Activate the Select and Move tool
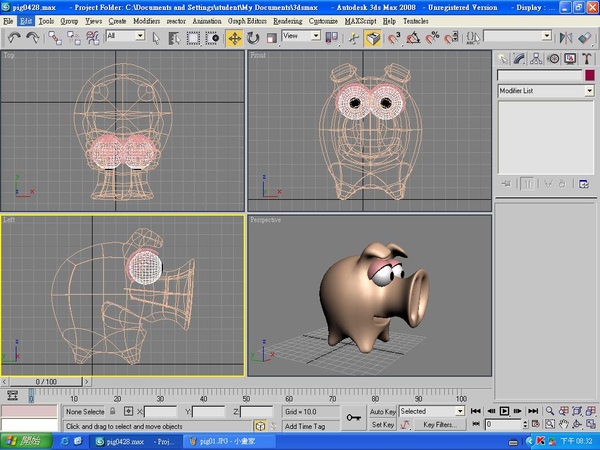 click(234, 37)
